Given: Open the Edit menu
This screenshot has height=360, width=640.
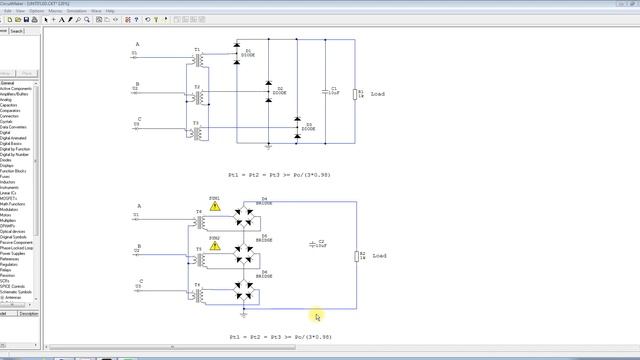Looking at the screenshot, I should click(x=8, y=11).
